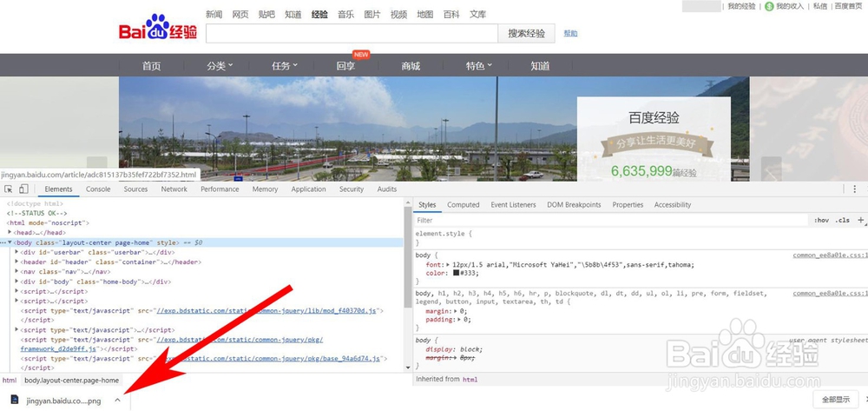Switch to the Performance tab

(220, 189)
